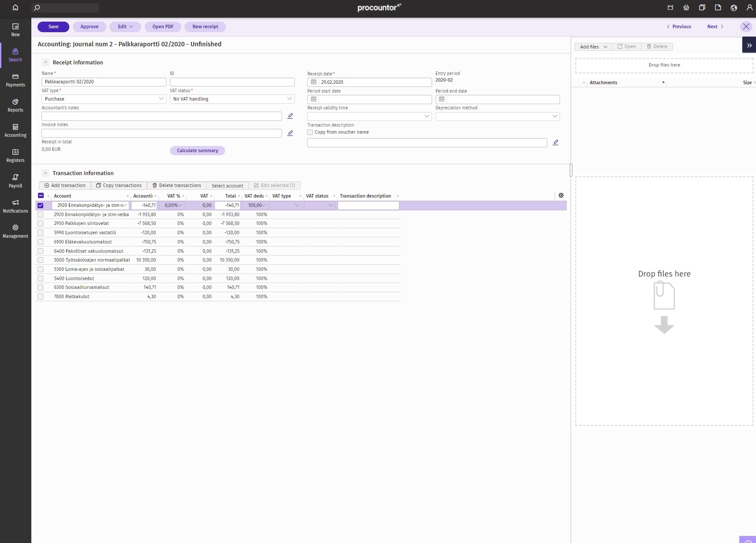Open the Reports section in sidebar
The image size is (756, 543).
(15, 106)
